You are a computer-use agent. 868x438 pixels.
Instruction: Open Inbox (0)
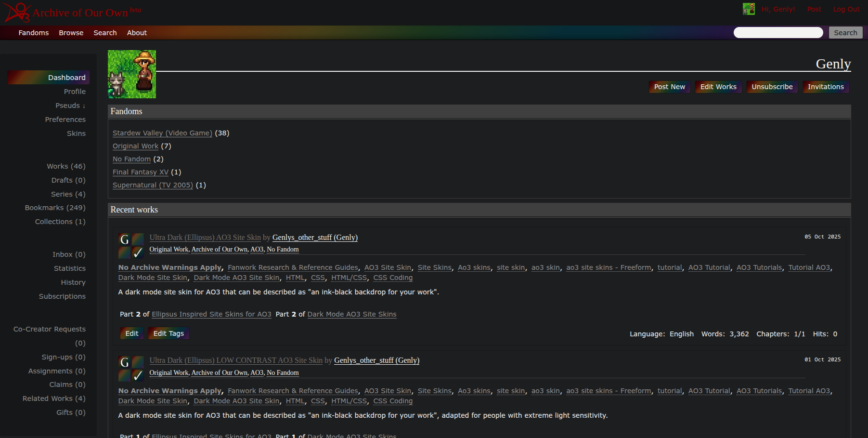(69, 254)
